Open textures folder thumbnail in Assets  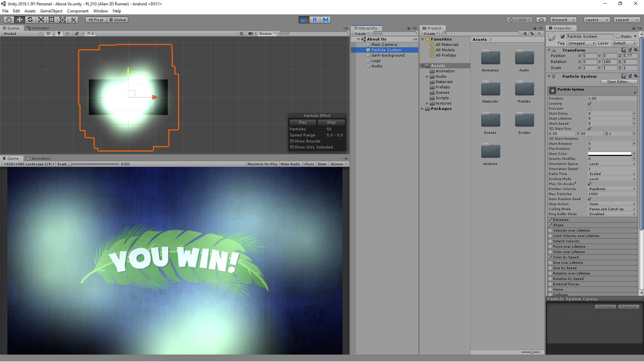point(490,151)
